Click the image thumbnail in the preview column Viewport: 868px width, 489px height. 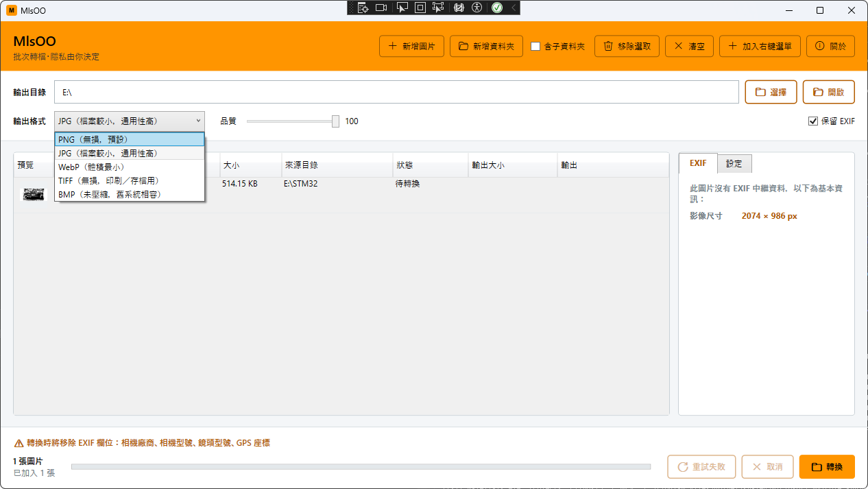tap(34, 195)
